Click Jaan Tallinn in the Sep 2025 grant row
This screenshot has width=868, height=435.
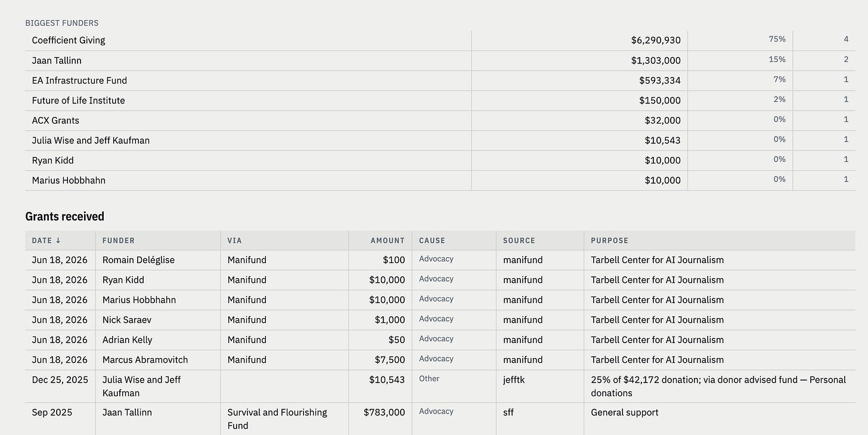click(127, 413)
